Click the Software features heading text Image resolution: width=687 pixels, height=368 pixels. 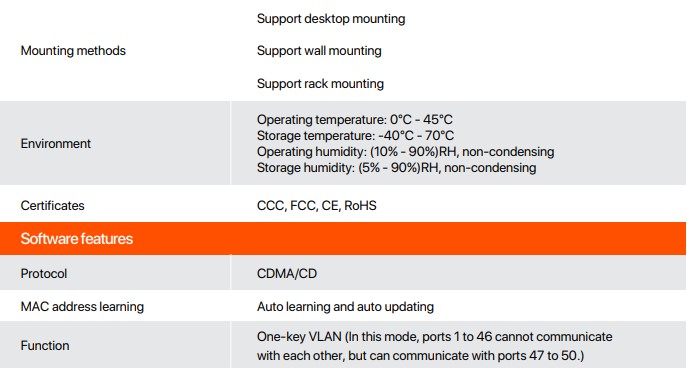tap(77, 239)
